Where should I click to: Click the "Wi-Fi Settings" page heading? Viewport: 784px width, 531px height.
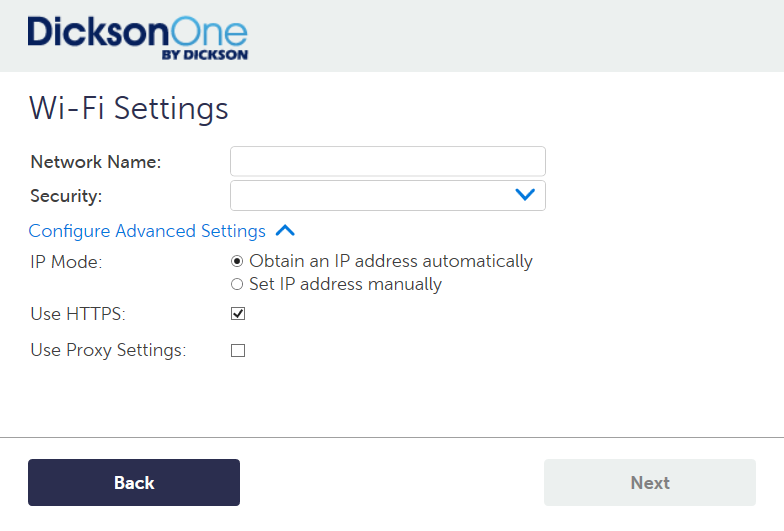click(128, 107)
